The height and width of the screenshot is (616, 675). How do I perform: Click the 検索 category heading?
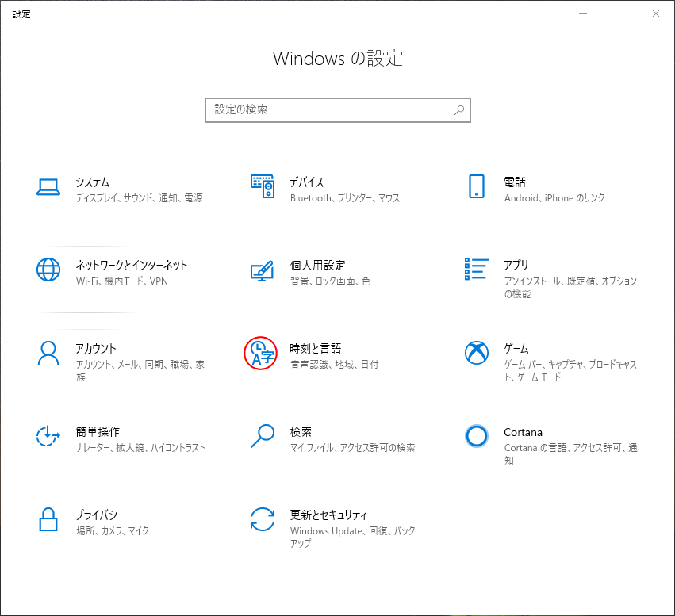click(301, 431)
